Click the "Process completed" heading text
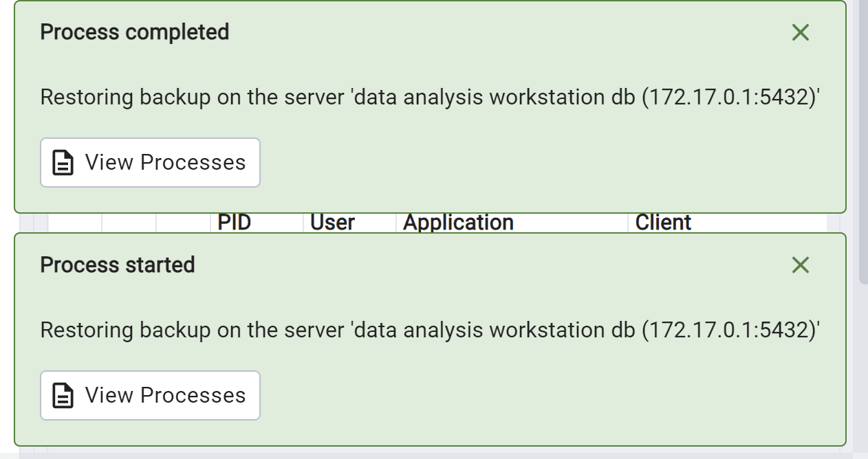Viewport: 868px width, 459px height. coord(135,32)
